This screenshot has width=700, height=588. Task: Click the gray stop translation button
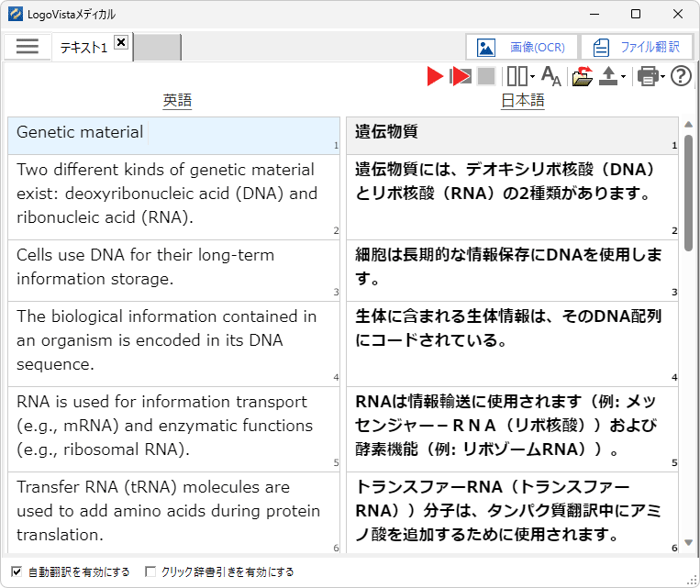point(486,77)
